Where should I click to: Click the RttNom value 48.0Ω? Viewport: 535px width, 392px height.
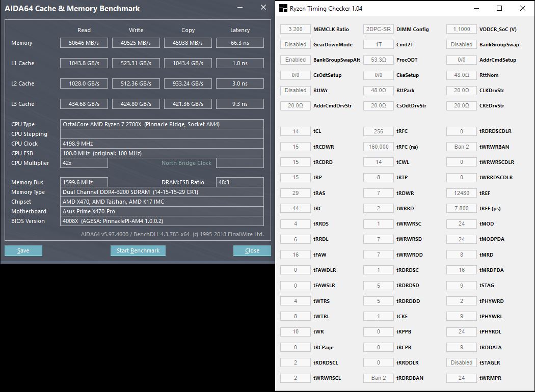(461, 75)
